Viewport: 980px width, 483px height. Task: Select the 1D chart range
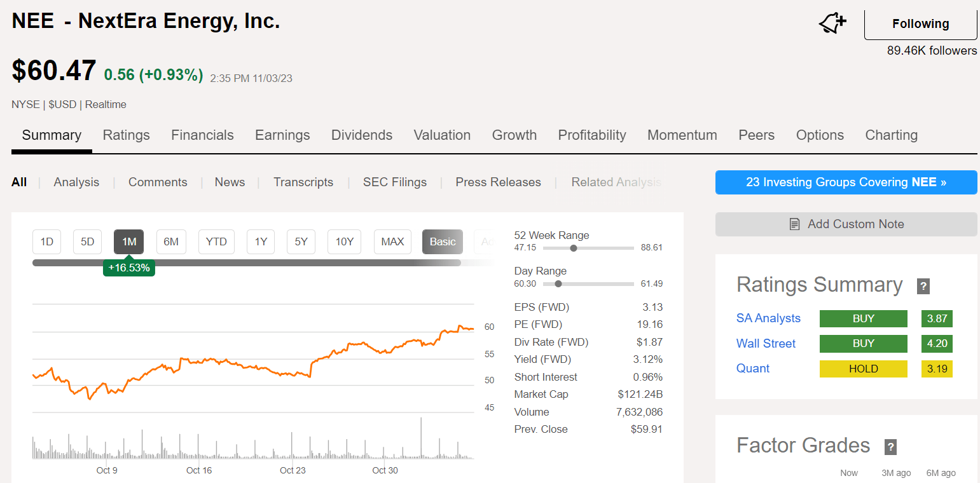[46, 241]
